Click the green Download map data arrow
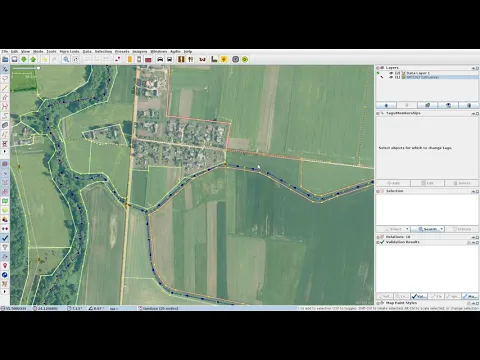The image size is (480, 360). [24, 59]
